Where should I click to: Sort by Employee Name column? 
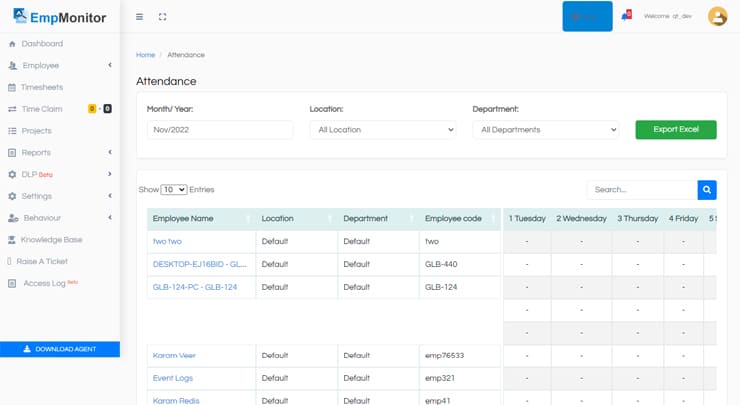pos(201,219)
